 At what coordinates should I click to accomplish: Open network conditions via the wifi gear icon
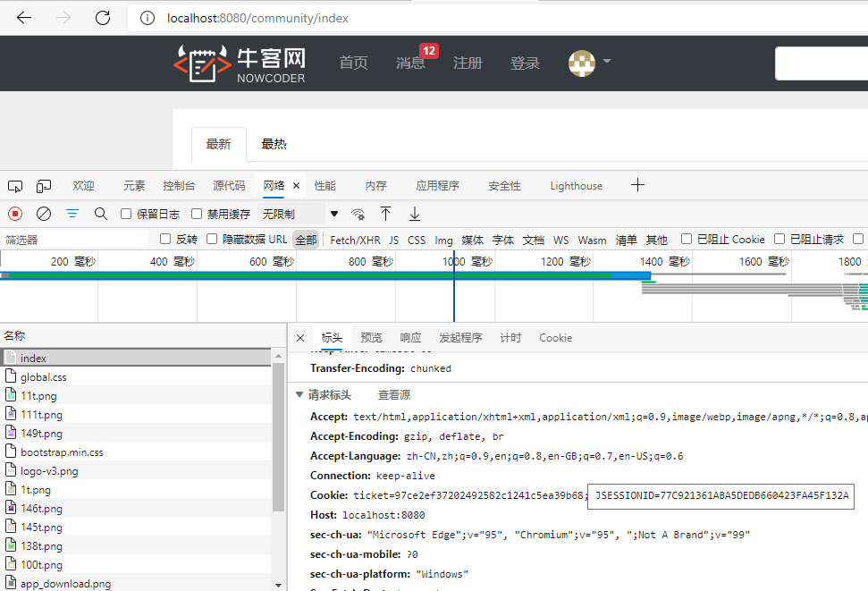pos(358,214)
